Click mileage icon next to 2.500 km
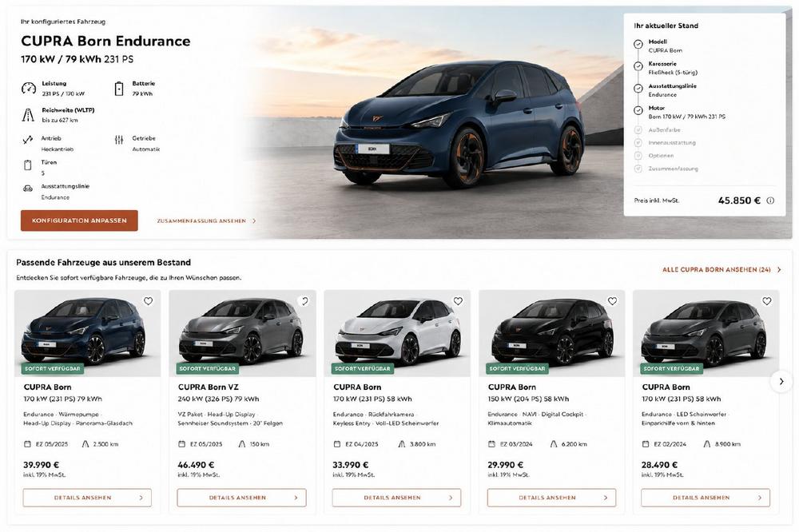799x532 pixels. coord(85,444)
